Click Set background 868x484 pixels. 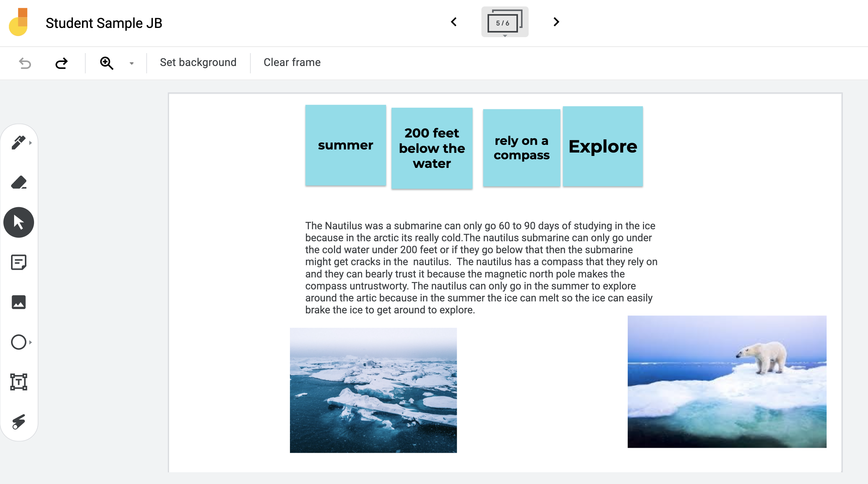click(x=198, y=62)
